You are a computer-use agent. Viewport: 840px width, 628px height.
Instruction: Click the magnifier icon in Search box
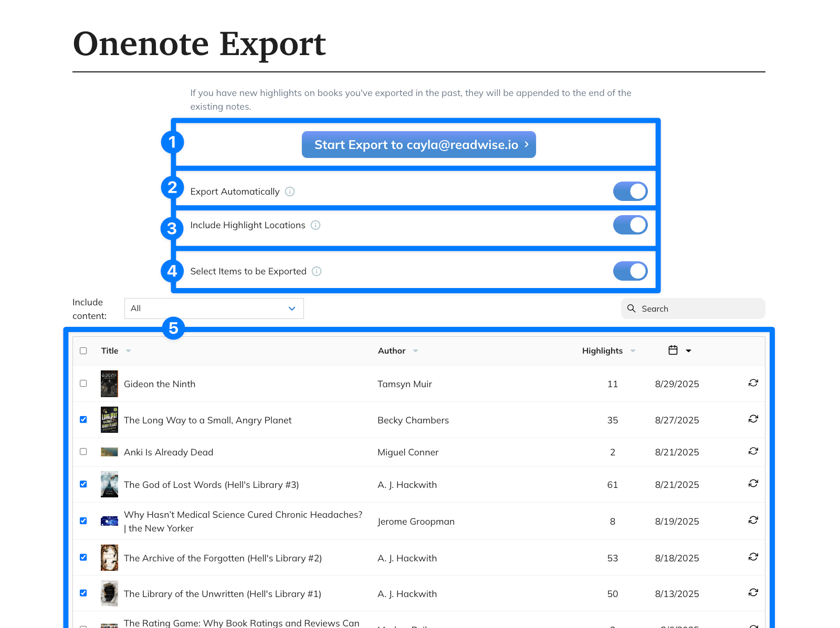632,308
